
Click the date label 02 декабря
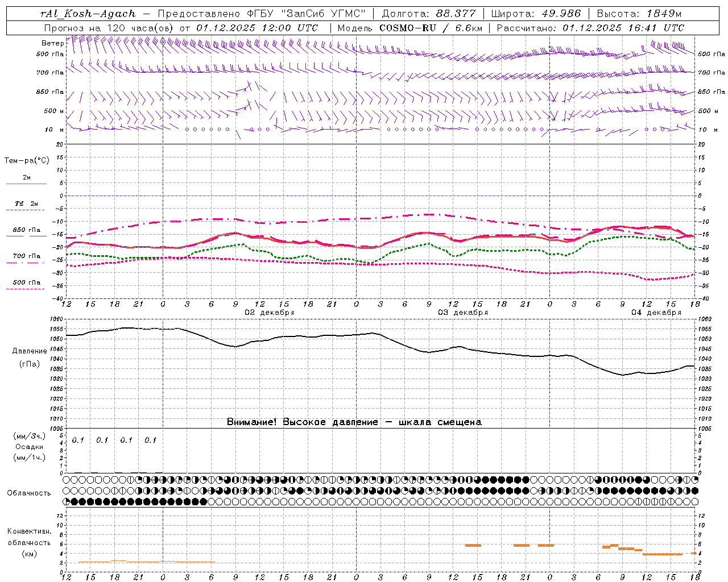click(x=270, y=313)
